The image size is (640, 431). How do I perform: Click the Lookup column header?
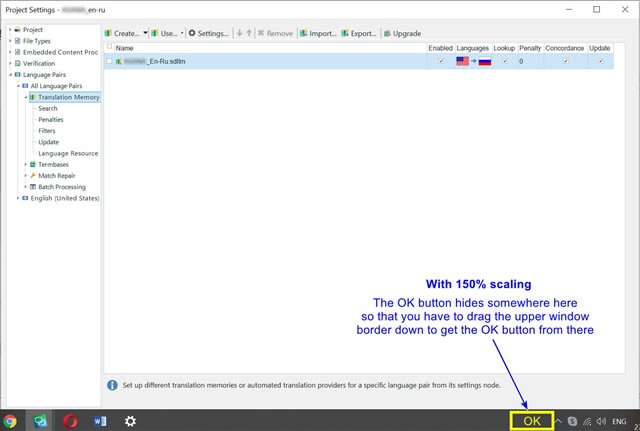tap(504, 48)
